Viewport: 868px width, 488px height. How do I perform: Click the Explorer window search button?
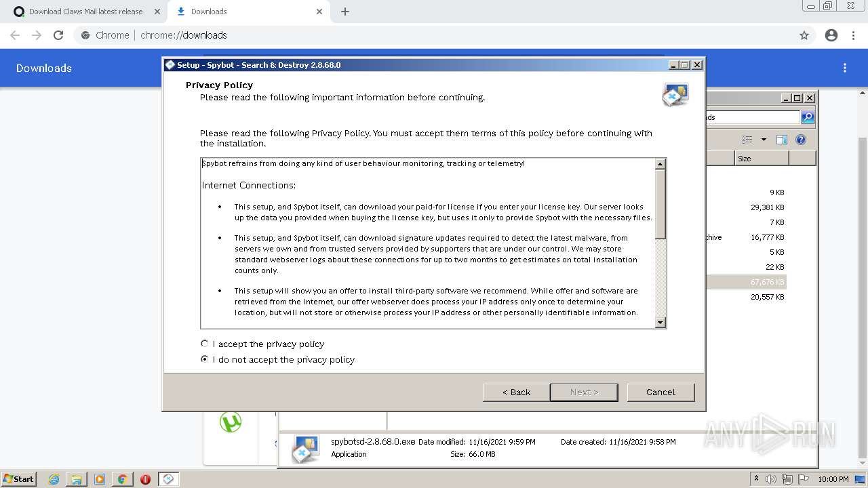click(x=807, y=117)
